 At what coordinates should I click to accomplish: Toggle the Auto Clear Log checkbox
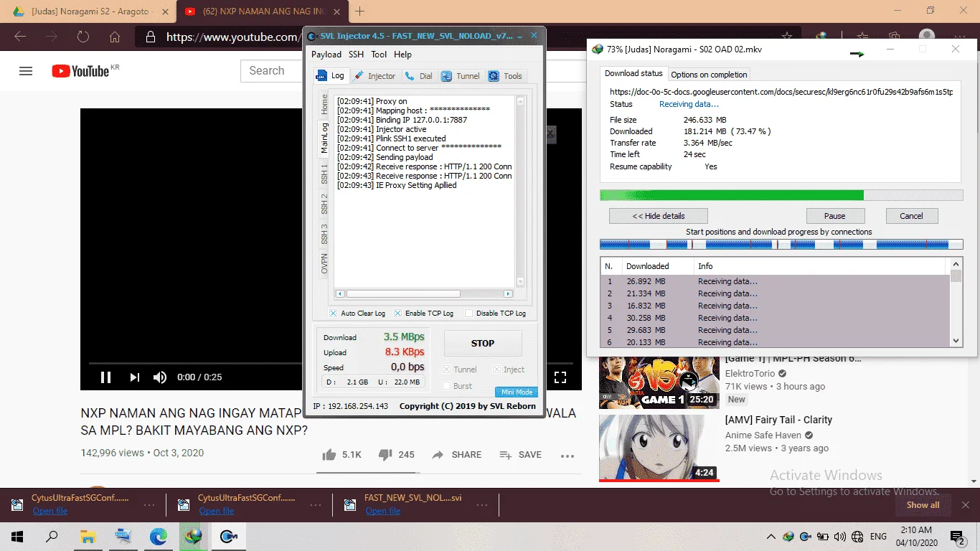point(333,314)
